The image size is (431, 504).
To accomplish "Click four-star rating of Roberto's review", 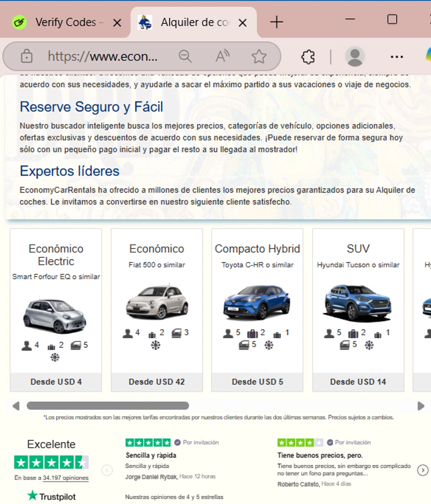I will [x=300, y=443].
